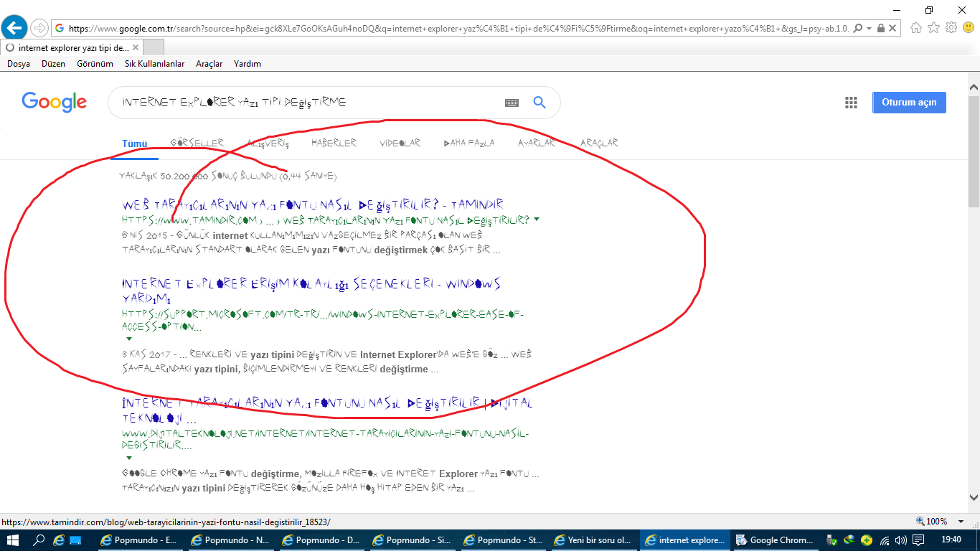Go back with the blue Back arrow
The image size is (980, 551).
tap(14, 28)
